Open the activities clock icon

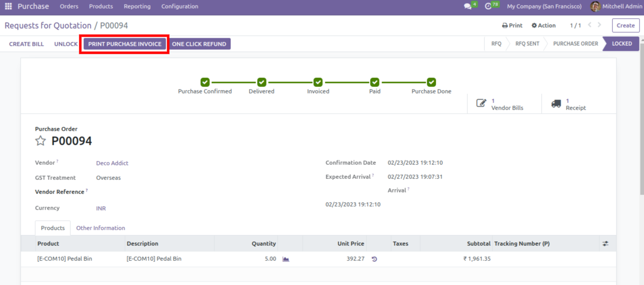click(488, 7)
